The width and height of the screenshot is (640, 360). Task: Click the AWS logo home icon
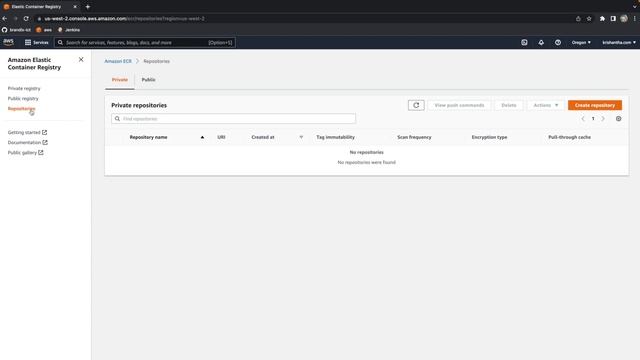[x=8, y=42]
